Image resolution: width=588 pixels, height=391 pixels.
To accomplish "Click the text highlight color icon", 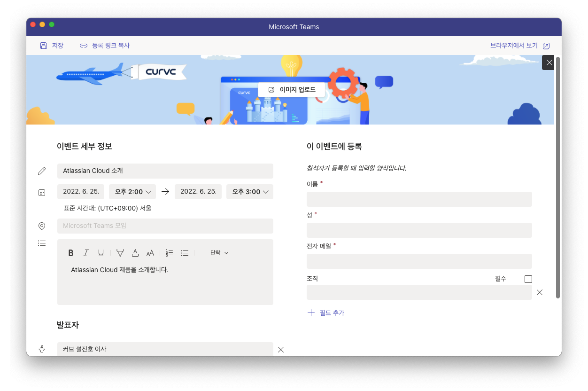I will [x=120, y=253].
